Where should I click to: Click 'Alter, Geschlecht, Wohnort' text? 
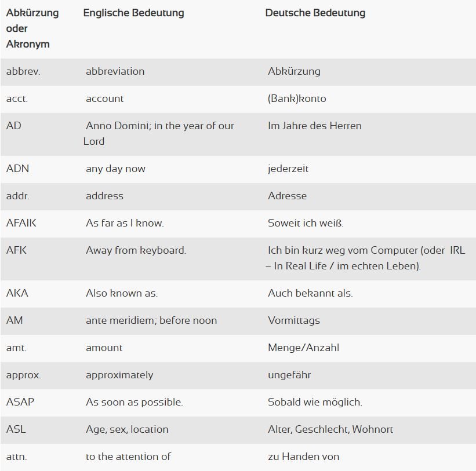330,430
